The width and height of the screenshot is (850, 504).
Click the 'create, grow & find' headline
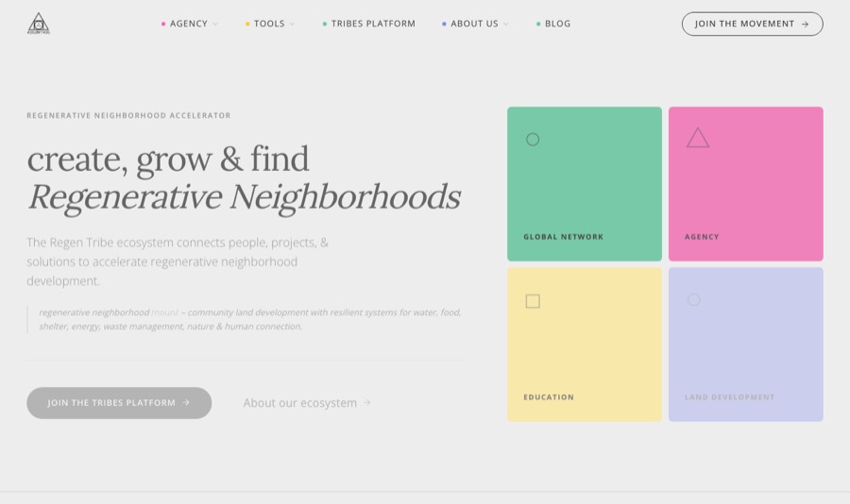click(x=168, y=159)
